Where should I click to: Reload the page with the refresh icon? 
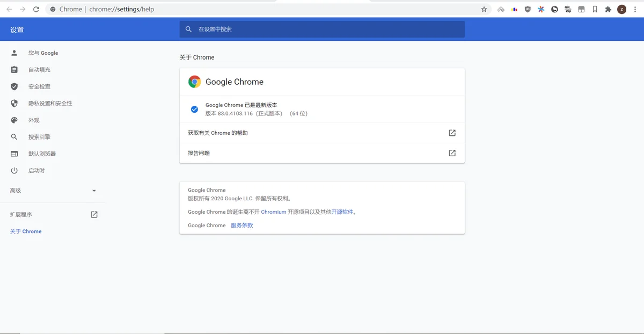click(36, 9)
